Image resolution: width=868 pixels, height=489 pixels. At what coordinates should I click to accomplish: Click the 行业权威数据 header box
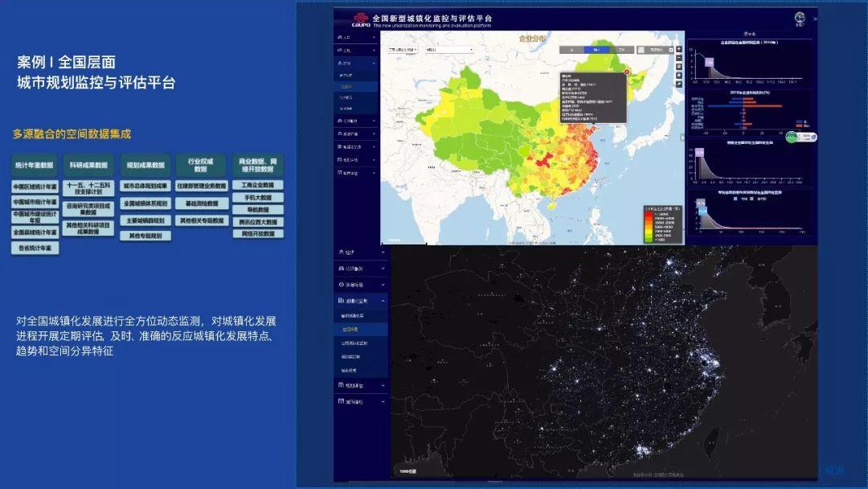pyautogui.click(x=201, y=165)
